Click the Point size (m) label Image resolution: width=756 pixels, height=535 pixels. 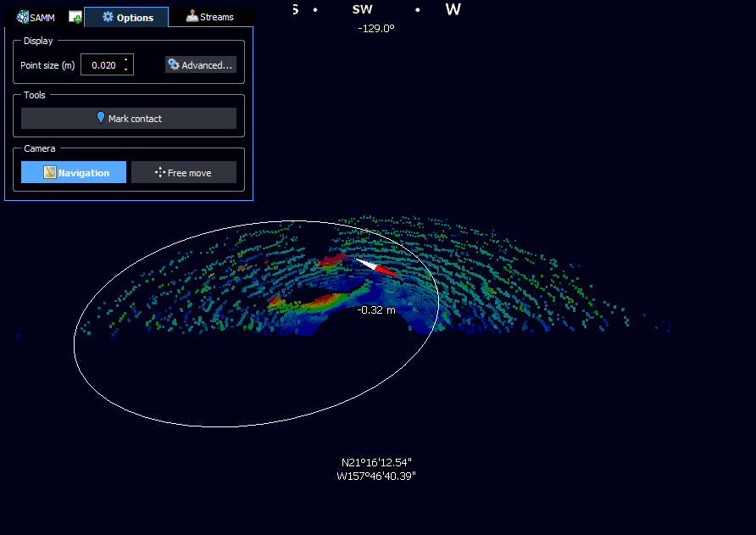(47, 65)
